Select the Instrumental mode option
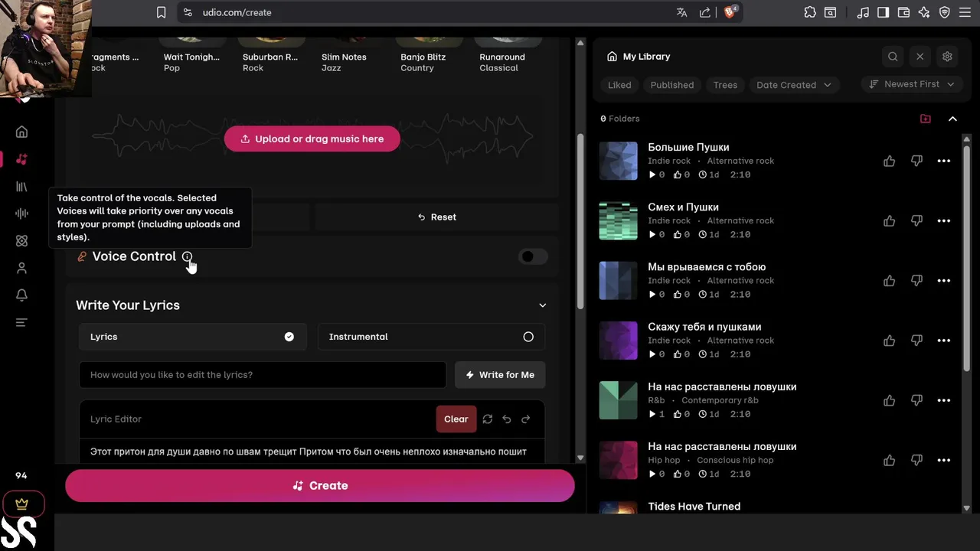 432,337
